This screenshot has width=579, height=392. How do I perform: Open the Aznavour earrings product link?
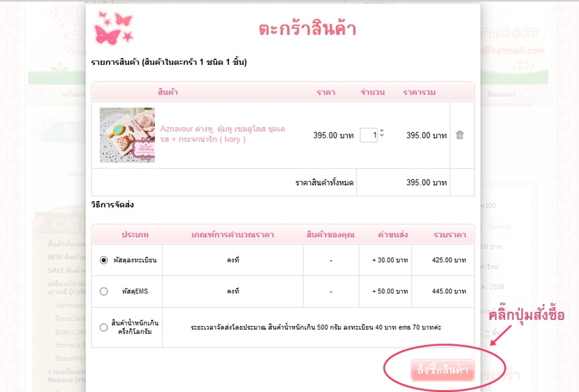223,134
